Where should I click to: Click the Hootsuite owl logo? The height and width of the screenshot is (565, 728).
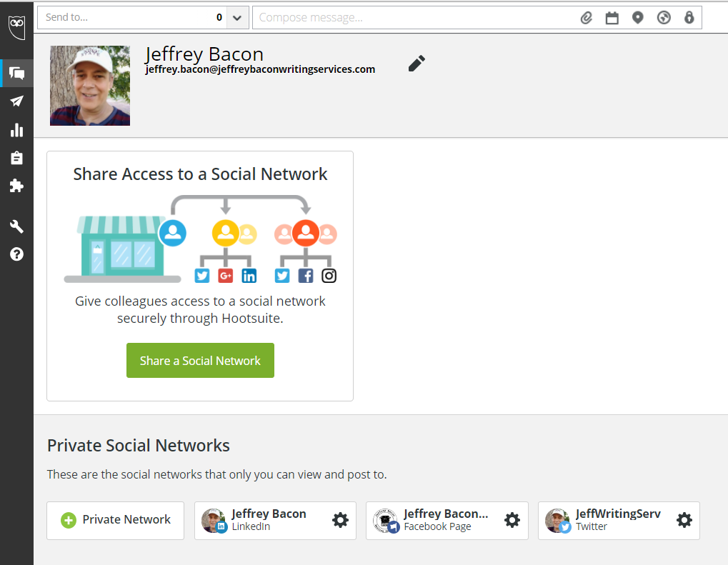(16, 27)
